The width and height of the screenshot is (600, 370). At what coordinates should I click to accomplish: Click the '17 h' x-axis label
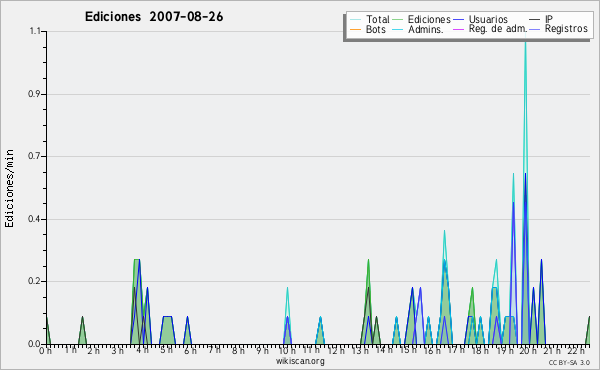[x=457, y=350]
